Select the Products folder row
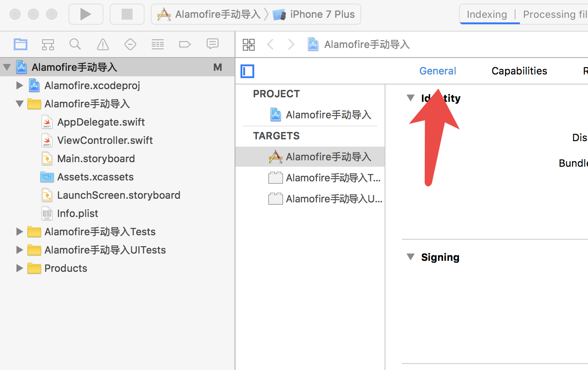Viewport: 588px width, 370px height. (x=118, y=268)
